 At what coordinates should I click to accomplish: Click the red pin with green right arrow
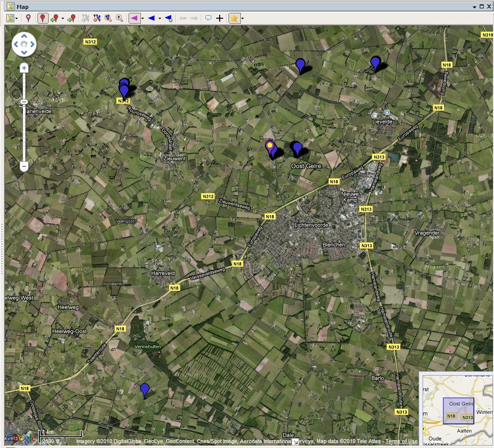click(72, 18)
